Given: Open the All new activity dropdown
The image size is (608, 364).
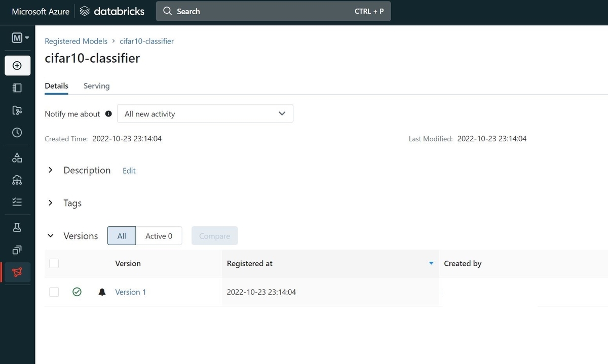Looking at the screenshot, I should [x=205, y=114].
